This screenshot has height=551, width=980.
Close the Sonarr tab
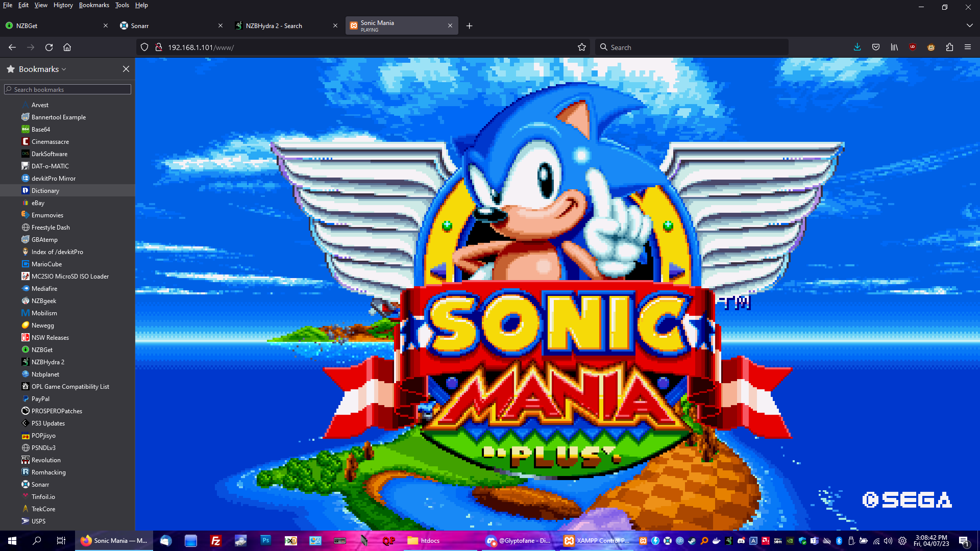click(220, 26)
